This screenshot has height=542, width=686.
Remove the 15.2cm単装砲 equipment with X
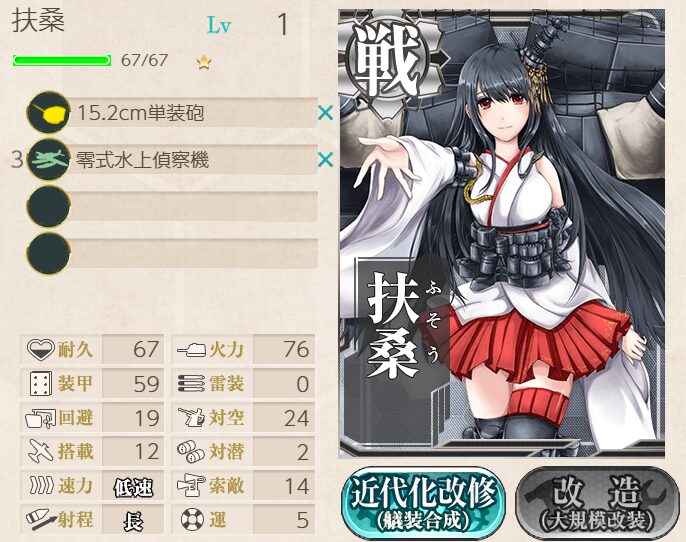(326, 113)
